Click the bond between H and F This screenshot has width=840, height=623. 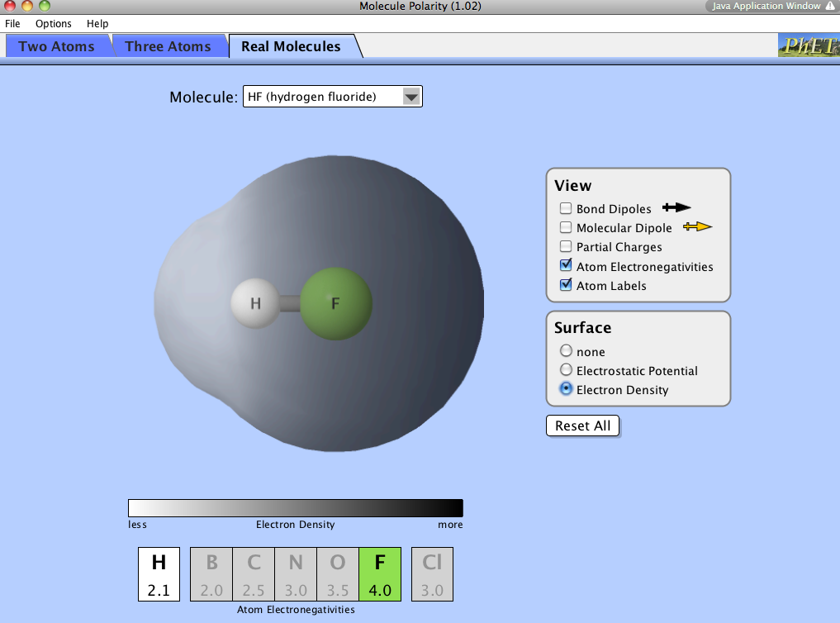pos(290,304)
